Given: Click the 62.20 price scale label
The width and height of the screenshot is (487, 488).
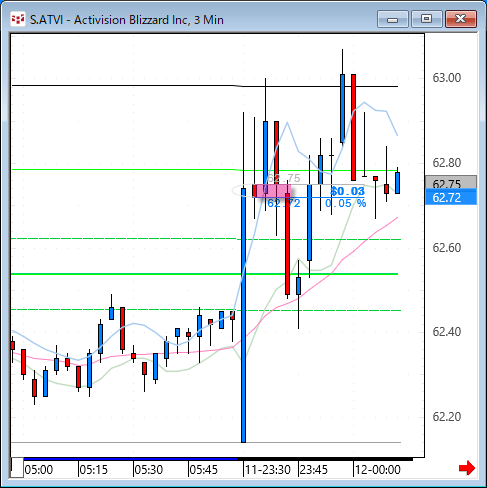Looking at the screenshot, I should (447, 417).
